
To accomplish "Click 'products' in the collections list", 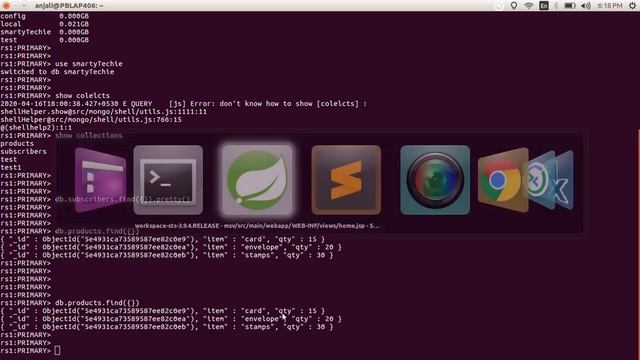I will (17, 144).
